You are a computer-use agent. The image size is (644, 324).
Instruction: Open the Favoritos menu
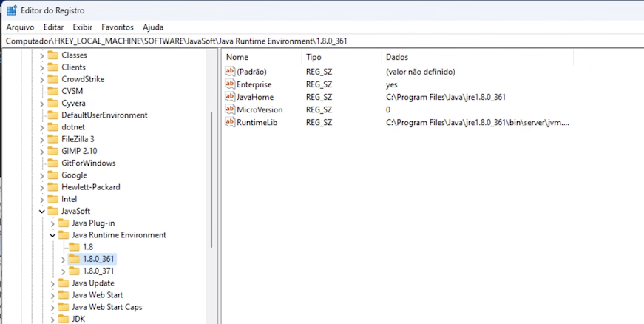click(x=118, y=27)
